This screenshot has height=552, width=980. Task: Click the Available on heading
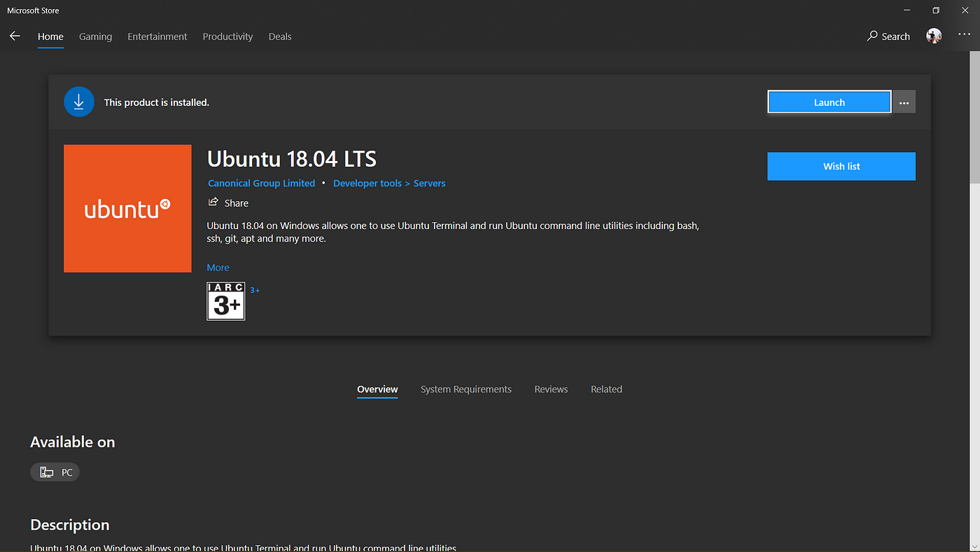pos(72,442)
